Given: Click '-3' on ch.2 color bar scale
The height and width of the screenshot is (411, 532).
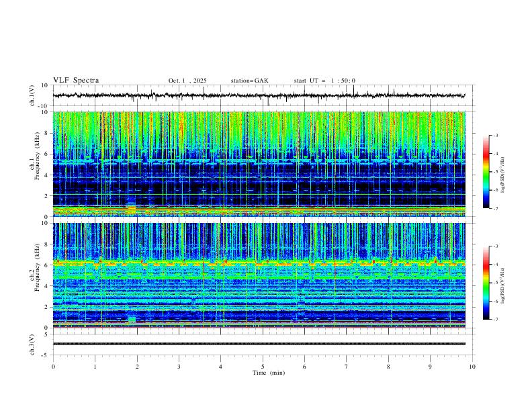Looking at the screenshot, I should 496,246.
